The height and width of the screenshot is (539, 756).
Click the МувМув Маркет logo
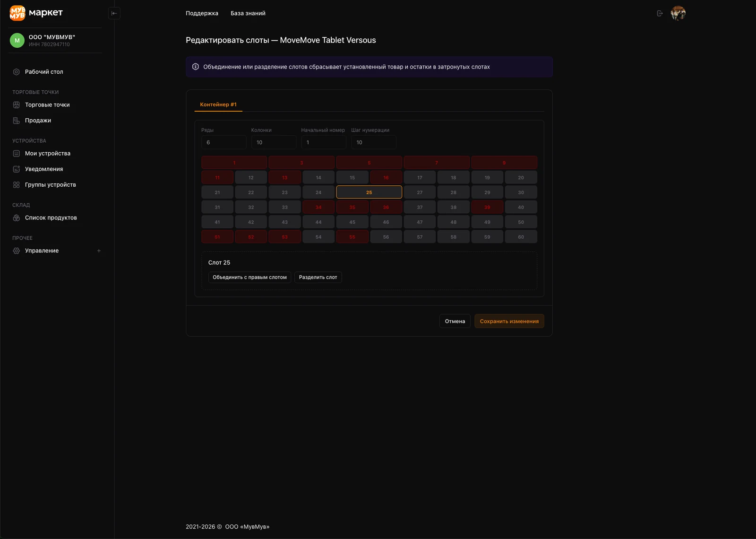36,13
